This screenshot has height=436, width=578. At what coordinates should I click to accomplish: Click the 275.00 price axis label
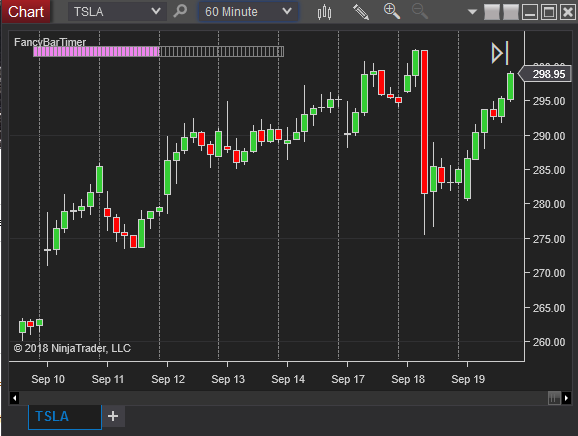549,239
